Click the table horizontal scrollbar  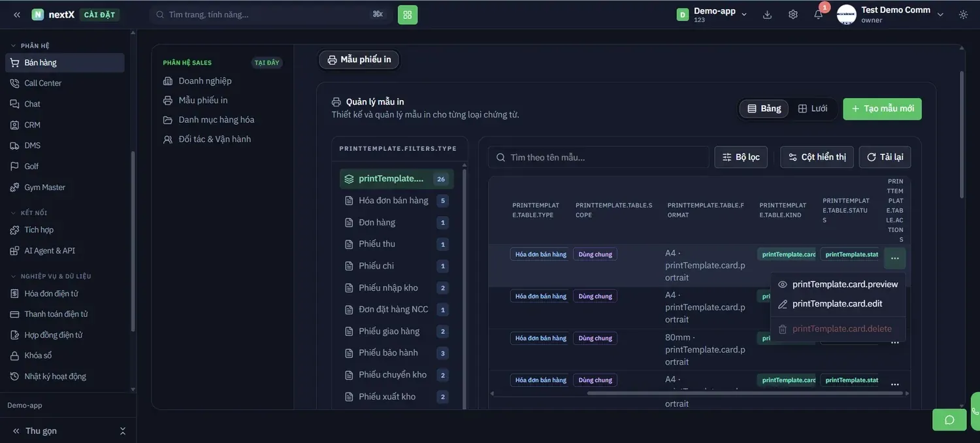pyautogui.click(x=744, y=393)
